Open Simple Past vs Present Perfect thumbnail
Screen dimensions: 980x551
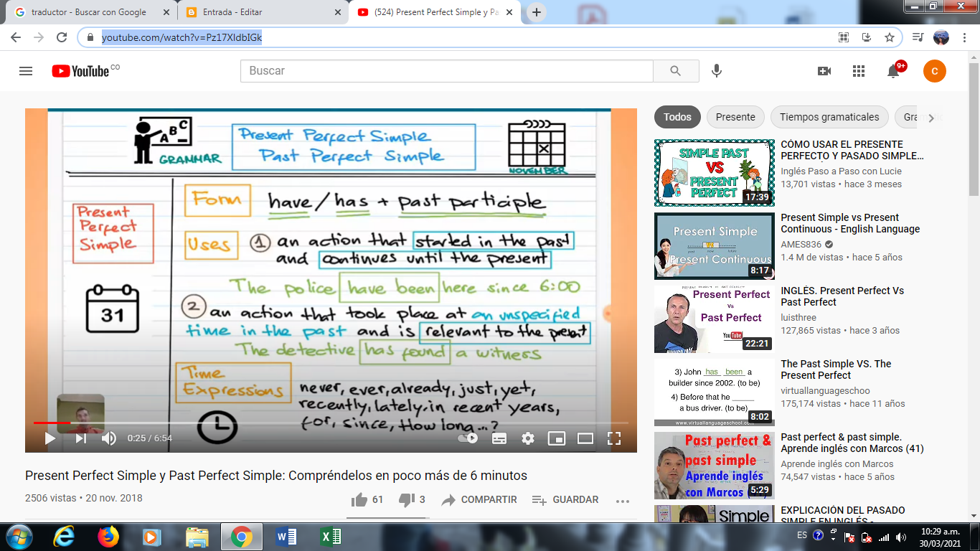pyautogui.click(x=715, y=173)
